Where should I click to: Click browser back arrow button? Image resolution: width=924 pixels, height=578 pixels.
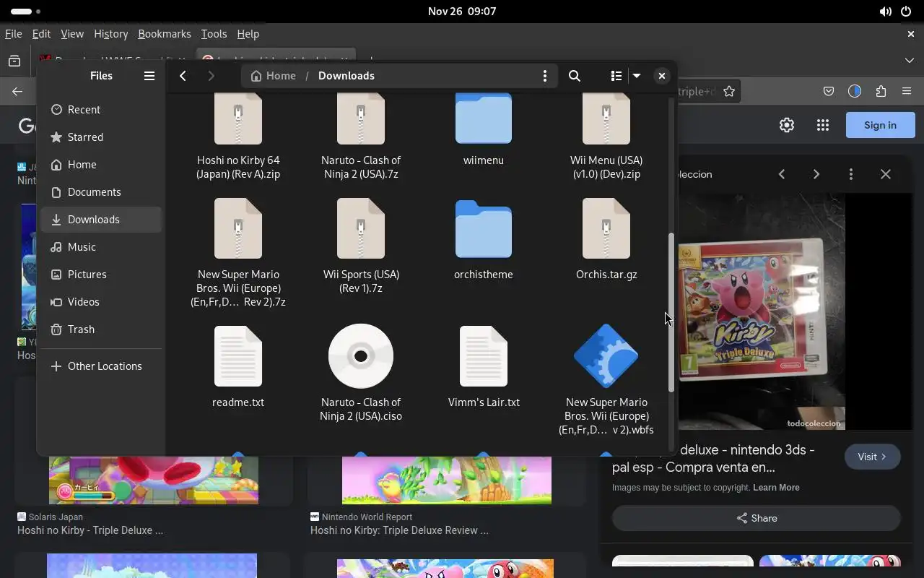17,91
